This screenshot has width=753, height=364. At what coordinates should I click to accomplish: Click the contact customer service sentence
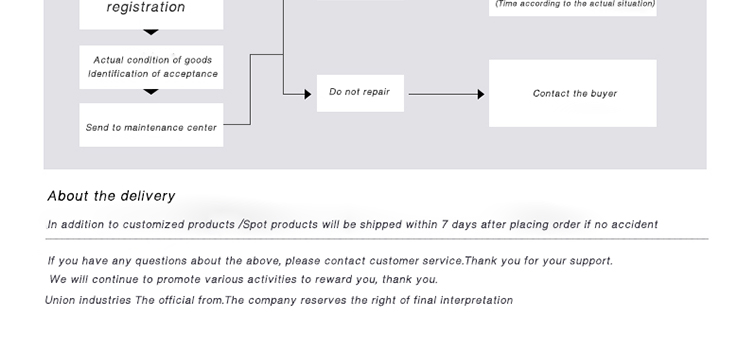point(330,261)
